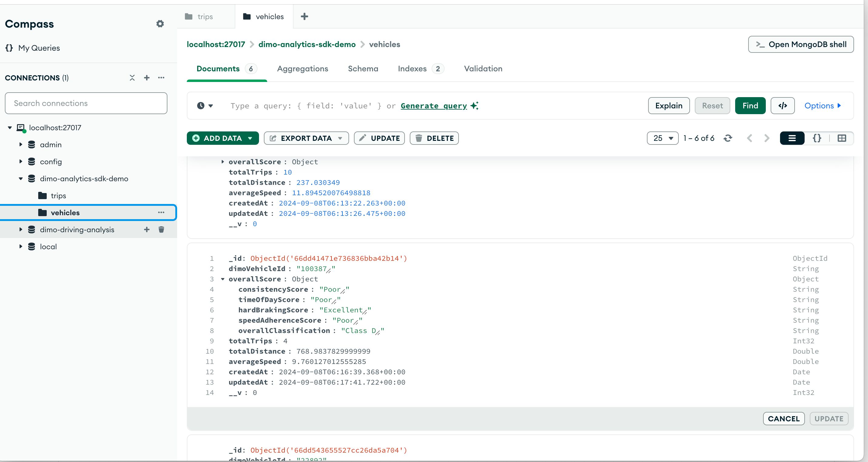Click the Explain query icon button
The height and width of the screenshot is (462, 868).
coord(668,105)
